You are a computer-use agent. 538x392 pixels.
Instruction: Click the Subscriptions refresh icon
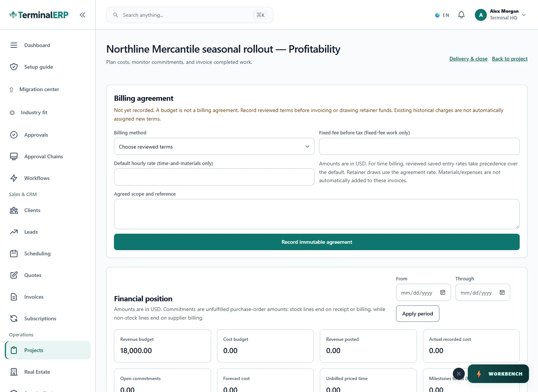[x=14, y=318]
